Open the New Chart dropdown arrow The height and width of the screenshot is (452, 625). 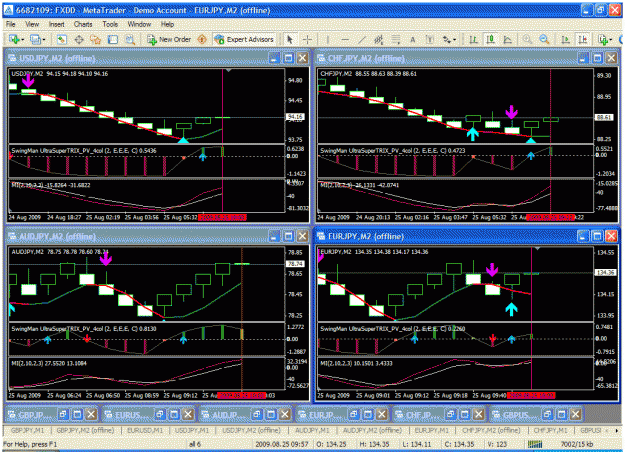pyautogui.click(x=22, y=39)
